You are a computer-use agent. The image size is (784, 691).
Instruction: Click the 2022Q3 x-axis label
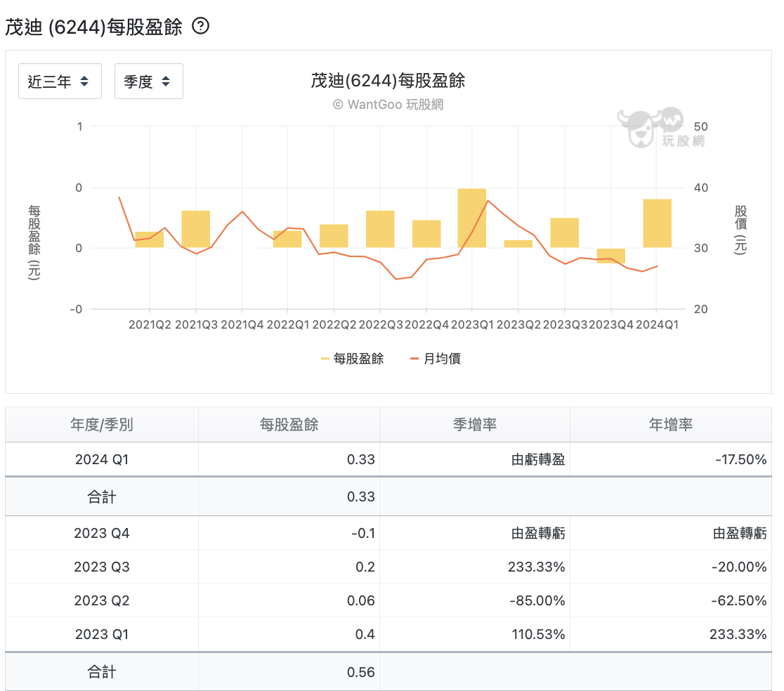[x=381, y=324]
